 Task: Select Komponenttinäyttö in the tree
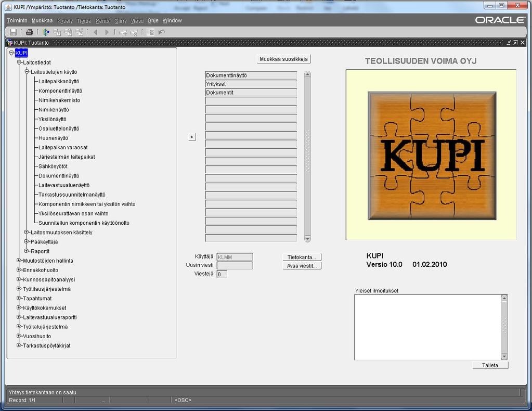[x=60, y=91]
